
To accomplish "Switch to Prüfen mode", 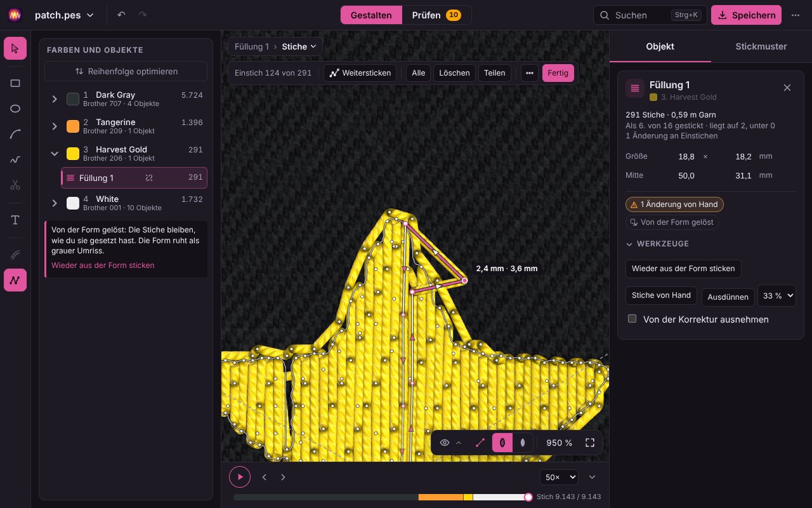I will pyautogui.click(x=436, y=15).
